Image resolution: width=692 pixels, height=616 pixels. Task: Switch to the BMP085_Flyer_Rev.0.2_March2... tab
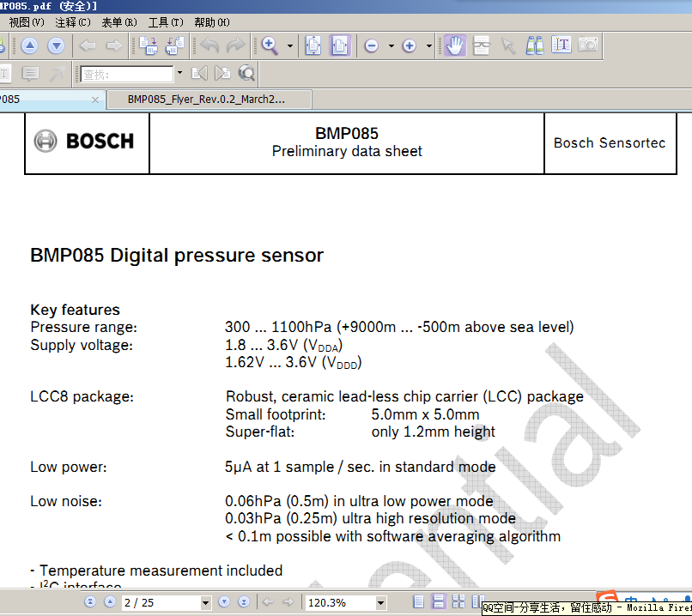click(x=209, y=100)
